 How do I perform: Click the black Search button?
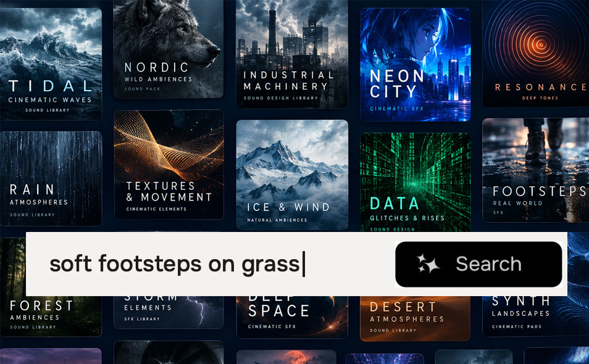[478, 264]
